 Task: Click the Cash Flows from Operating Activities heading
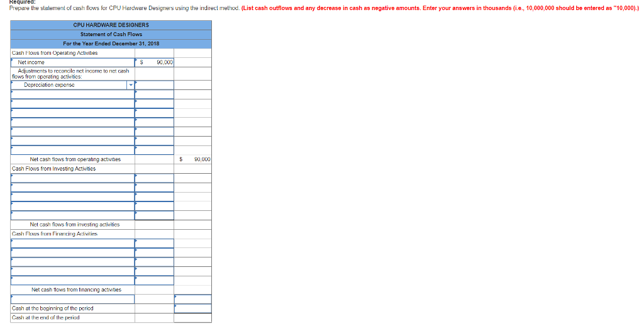pos(55,53)
